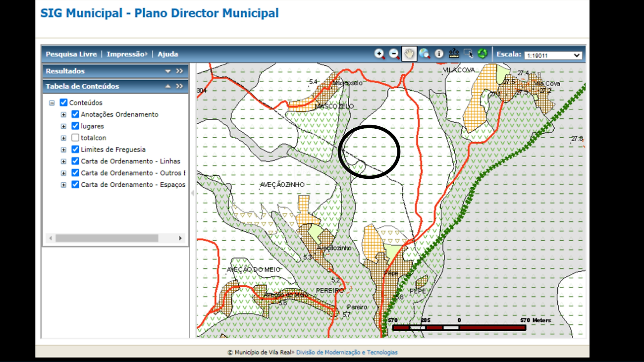This screenshot has width=644, height=362.
Task: Dock Tabela de Conteúdos double-arrow icon
Action: pos(179,86)
